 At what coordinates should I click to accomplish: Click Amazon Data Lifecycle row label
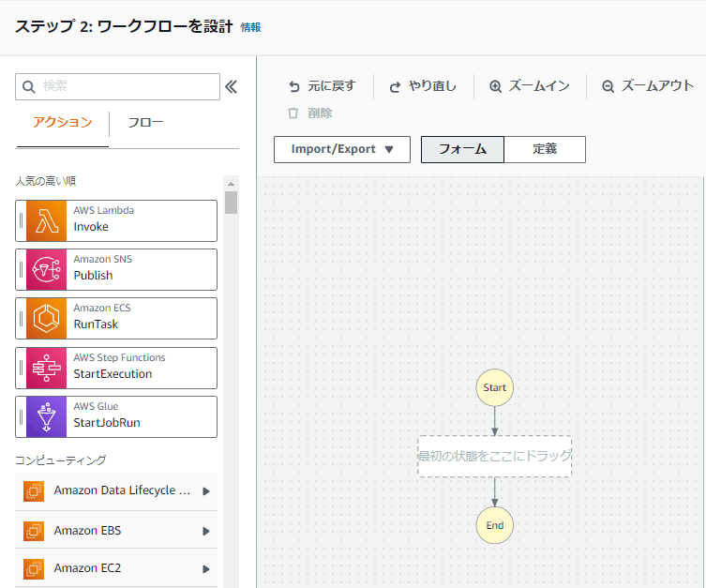122,490
